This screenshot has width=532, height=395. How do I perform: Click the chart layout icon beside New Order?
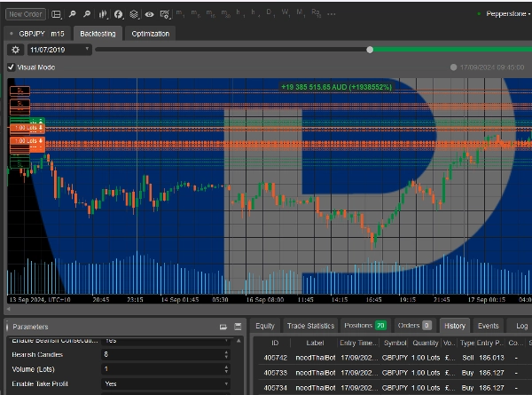[x=57, y=14]
